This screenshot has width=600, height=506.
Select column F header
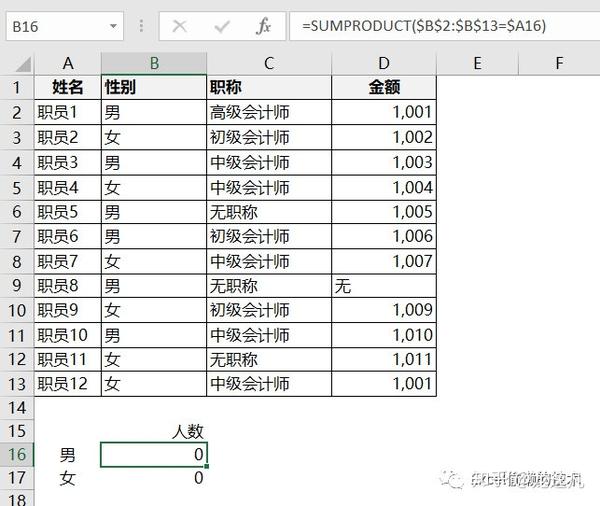point(559,63)
